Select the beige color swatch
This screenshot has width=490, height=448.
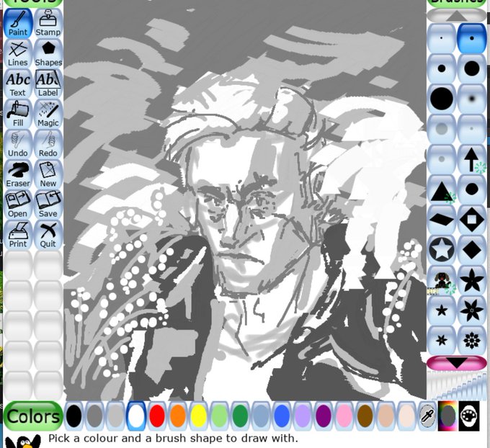point(406,416)
